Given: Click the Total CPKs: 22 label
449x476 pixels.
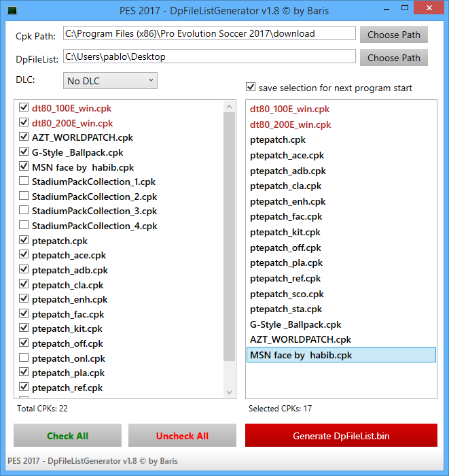Looking at the screenshot, I should coord(42,408).
